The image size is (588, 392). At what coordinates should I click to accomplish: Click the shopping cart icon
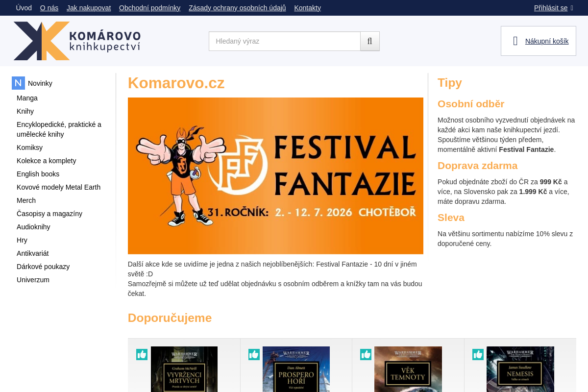[515, 41]
